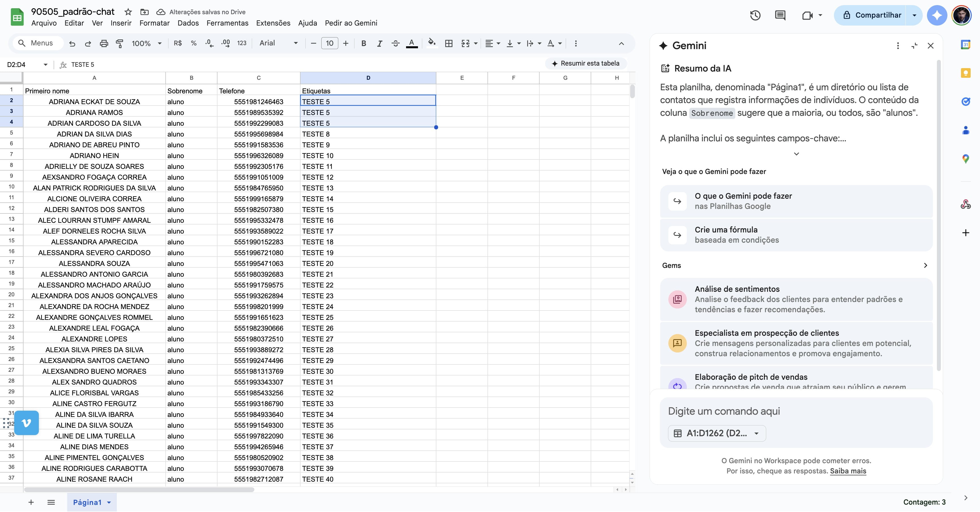
Task: Open the Google account avatar
Action: click(962, 16)
